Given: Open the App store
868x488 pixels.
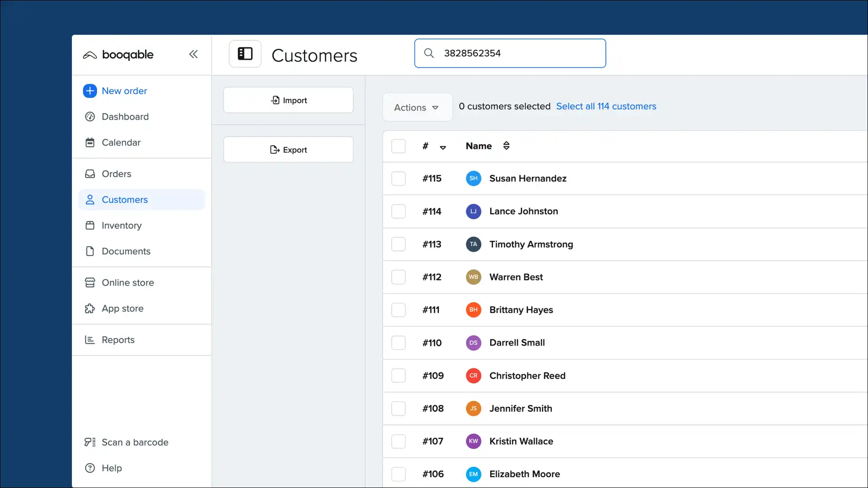Looking at the screenshot, I should pos(122,308).
